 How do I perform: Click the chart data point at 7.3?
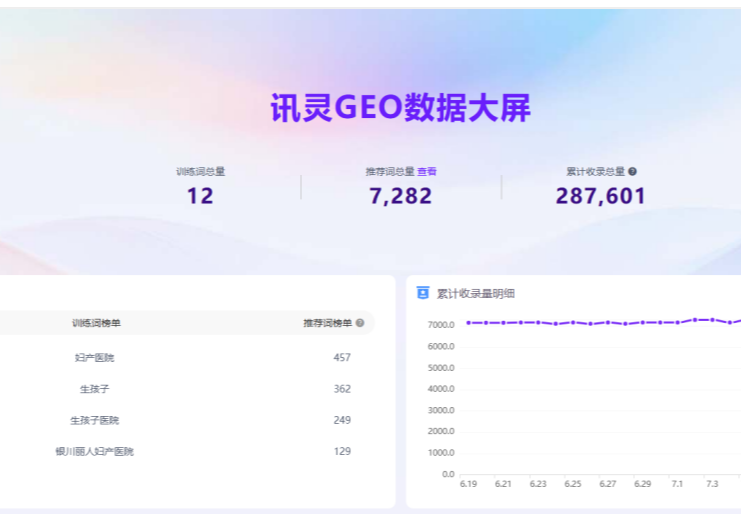[713, 320]
